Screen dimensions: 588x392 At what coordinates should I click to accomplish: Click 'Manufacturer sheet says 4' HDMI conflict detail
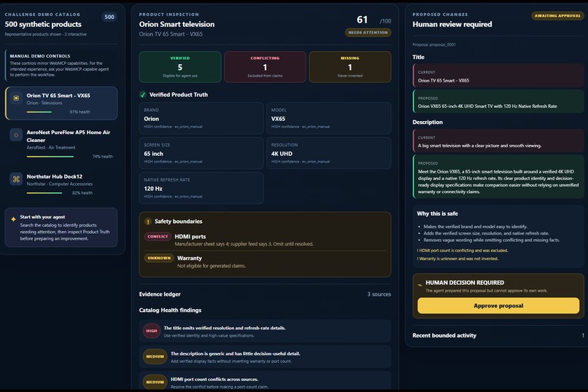[244, 244]
